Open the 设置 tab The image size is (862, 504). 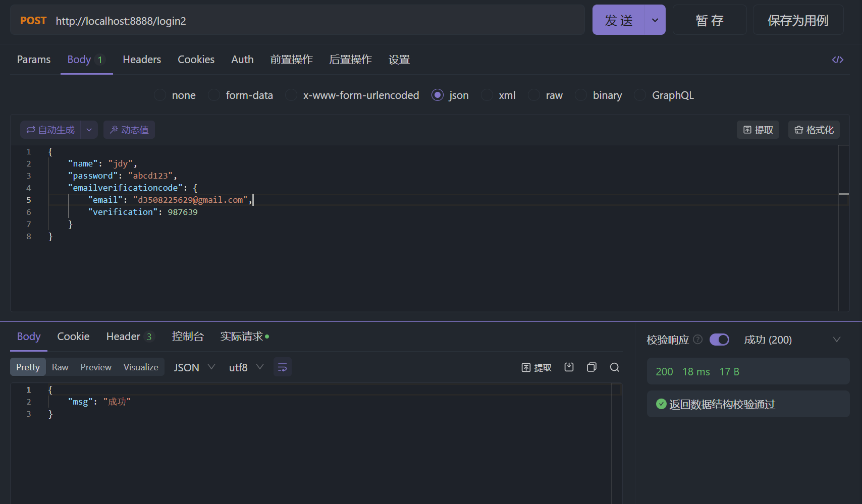(x=399, y=60)
